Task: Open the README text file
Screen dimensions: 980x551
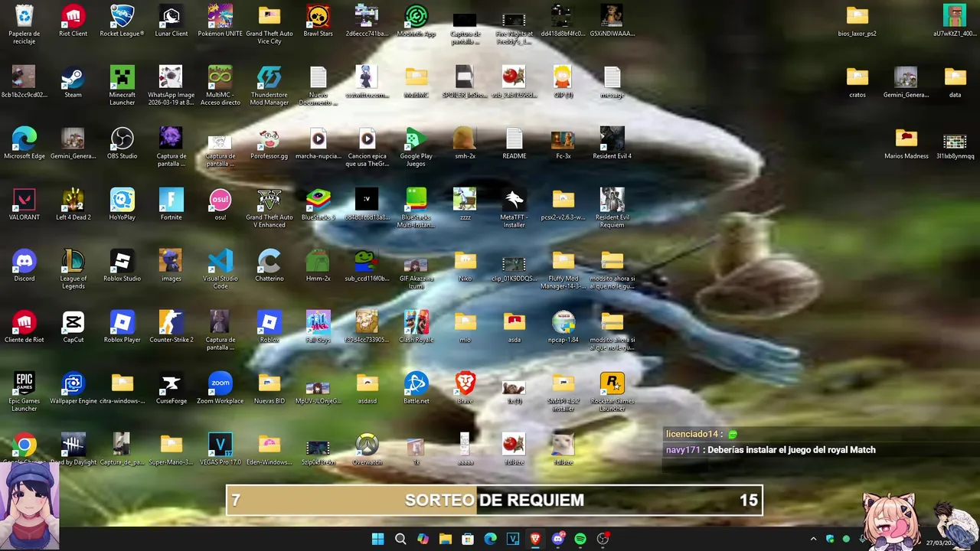Action: pyautogui.click(x=514, y=143)
